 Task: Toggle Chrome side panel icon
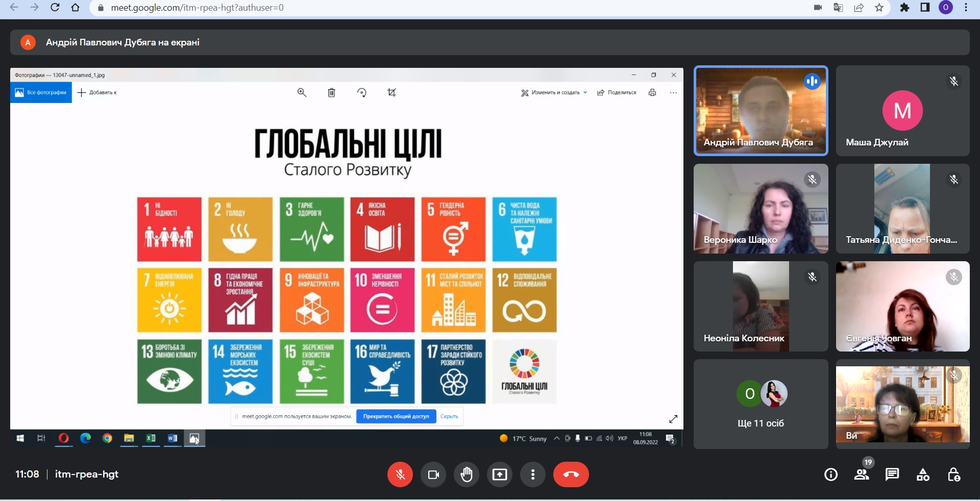pos(925,8)
